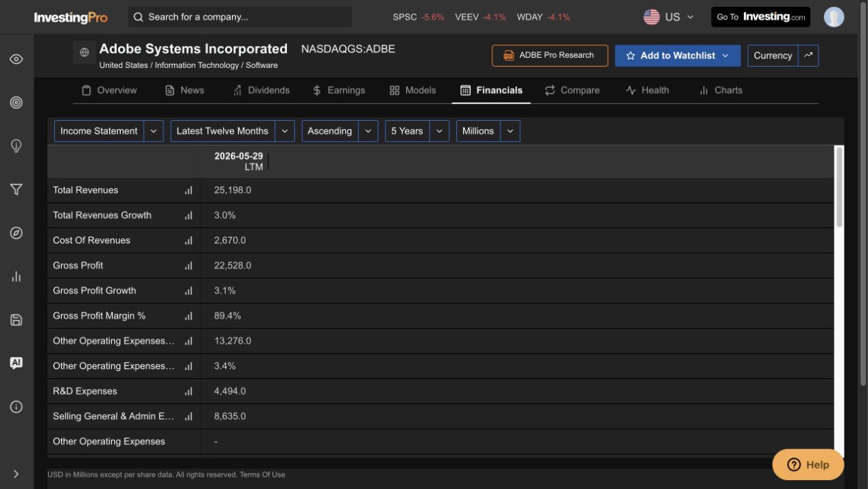868x489 pixels.
Task: Expand the Add to Watchlist chevron
Action: pos(725,56)
